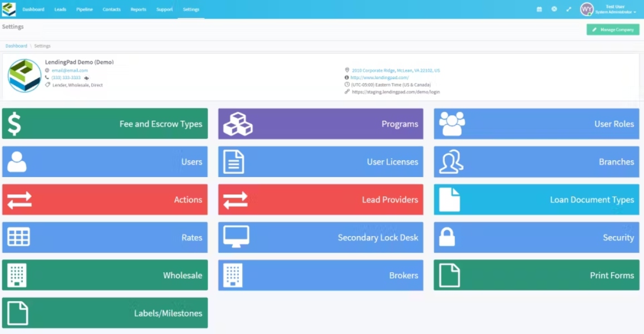Open the Leads menu item

60,9
